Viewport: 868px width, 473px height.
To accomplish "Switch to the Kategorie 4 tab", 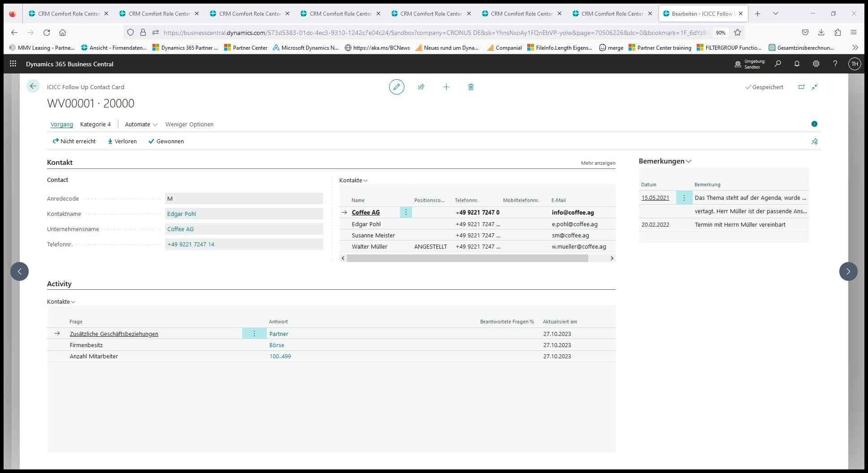I will tap(95, 125).
